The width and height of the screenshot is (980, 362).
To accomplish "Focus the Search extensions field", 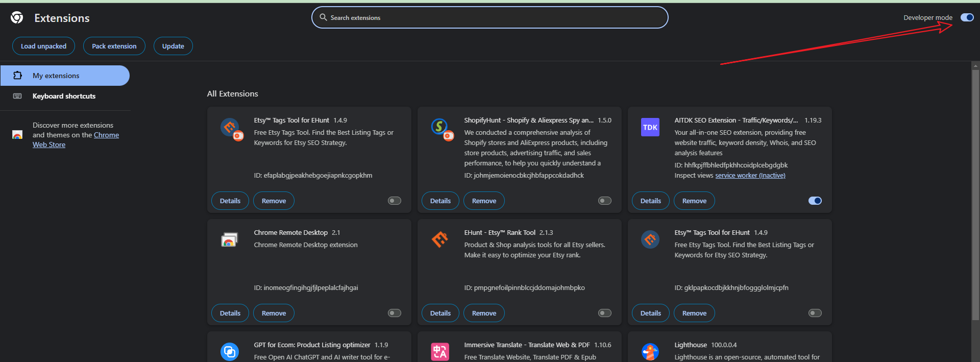I will coord(490,17).
